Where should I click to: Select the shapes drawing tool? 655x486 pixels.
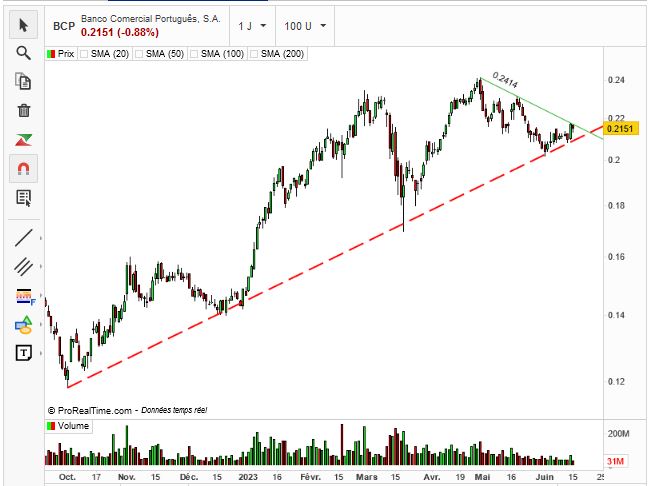tap(23, 325)
